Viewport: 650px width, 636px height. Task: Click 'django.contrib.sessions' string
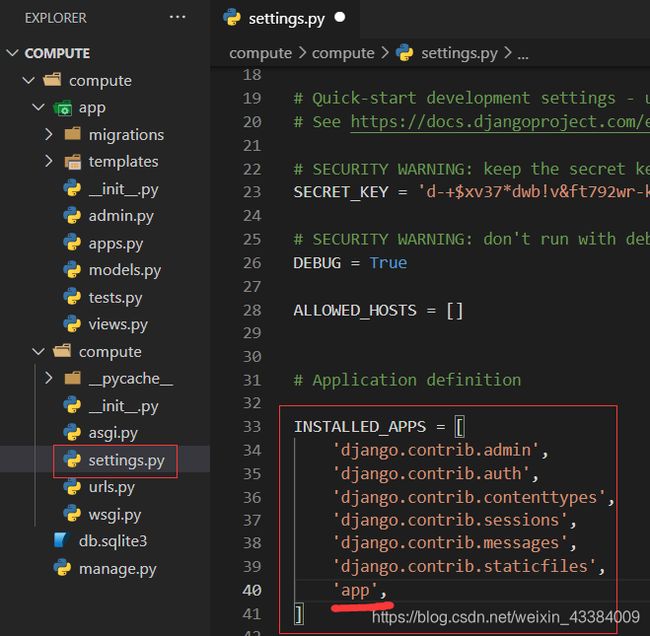[x=450, y=520]
